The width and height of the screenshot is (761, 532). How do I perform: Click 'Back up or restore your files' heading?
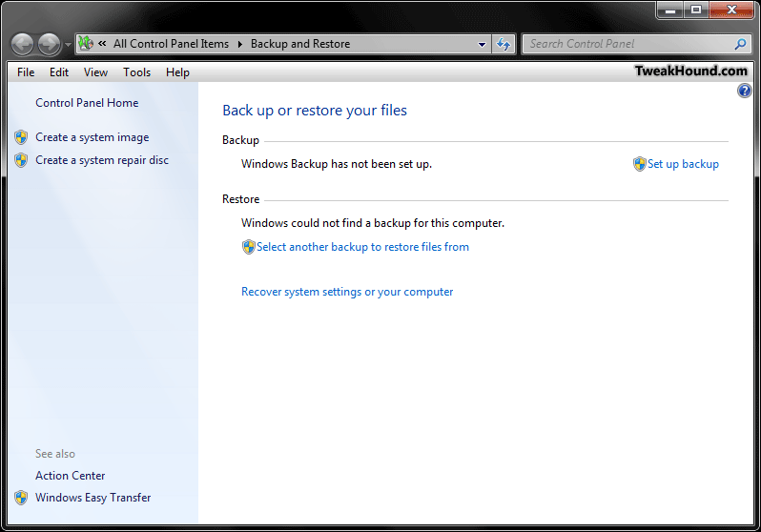coord(315,111)
